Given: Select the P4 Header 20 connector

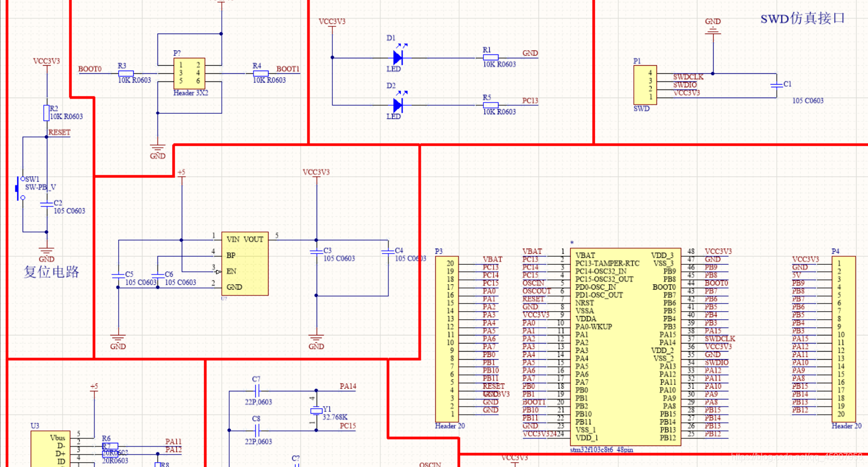Looking at the screenshot, I should pos(843,339).
